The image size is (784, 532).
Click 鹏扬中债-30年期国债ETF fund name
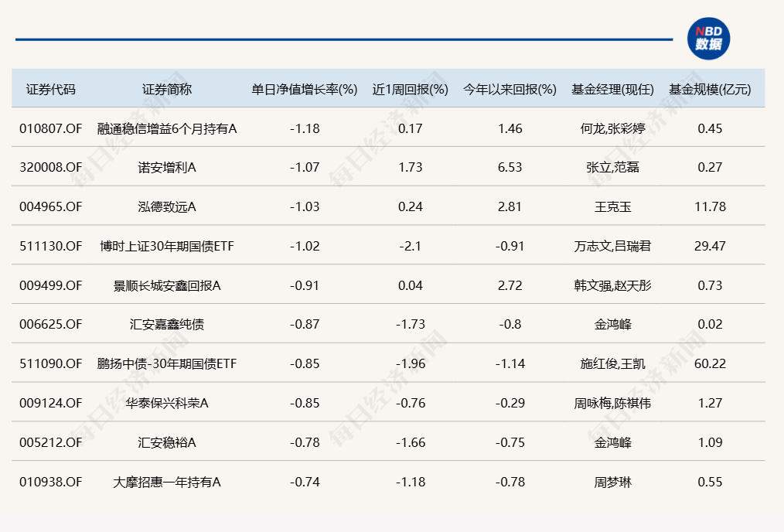[x=167, y=363]
